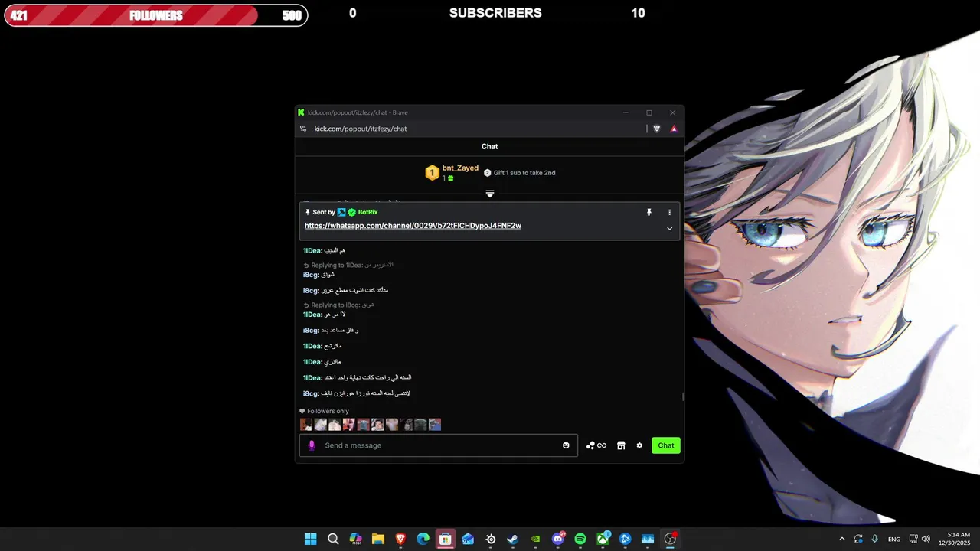
Task: Click the gold rank 1 badge
Action: 432,173
